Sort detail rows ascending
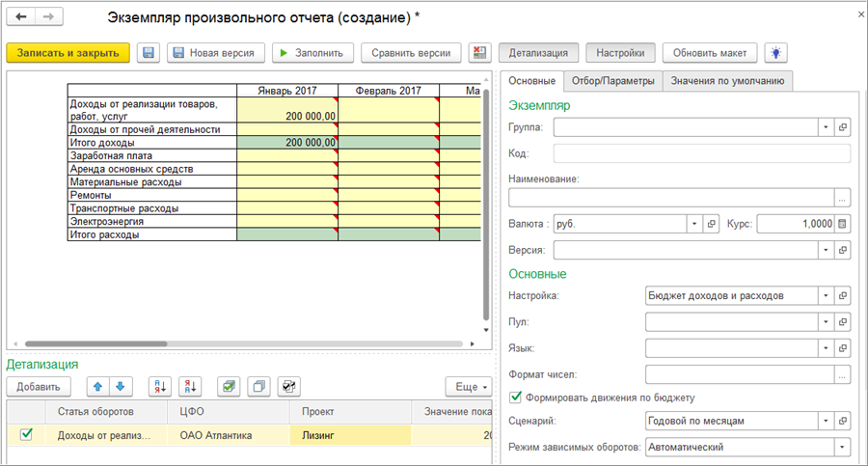 pyautogui.click(x=160, y=387)
